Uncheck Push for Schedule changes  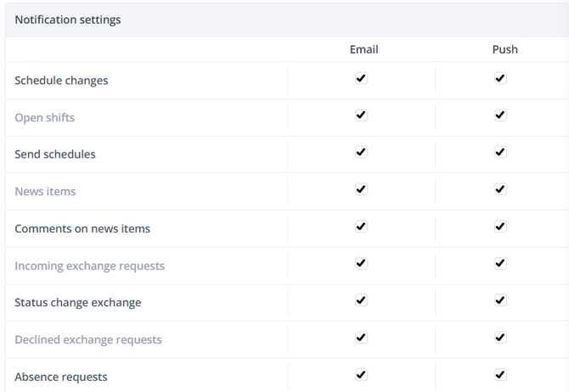coord(500,78)
